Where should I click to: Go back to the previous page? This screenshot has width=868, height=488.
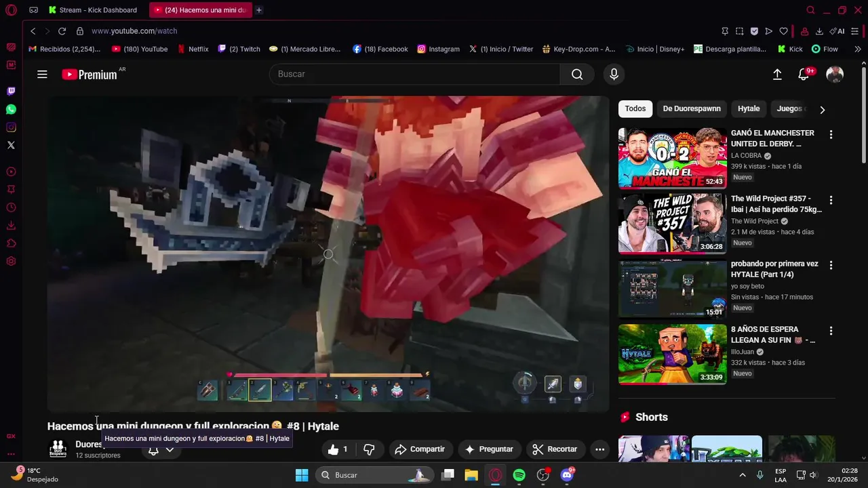tap(33, 31)
